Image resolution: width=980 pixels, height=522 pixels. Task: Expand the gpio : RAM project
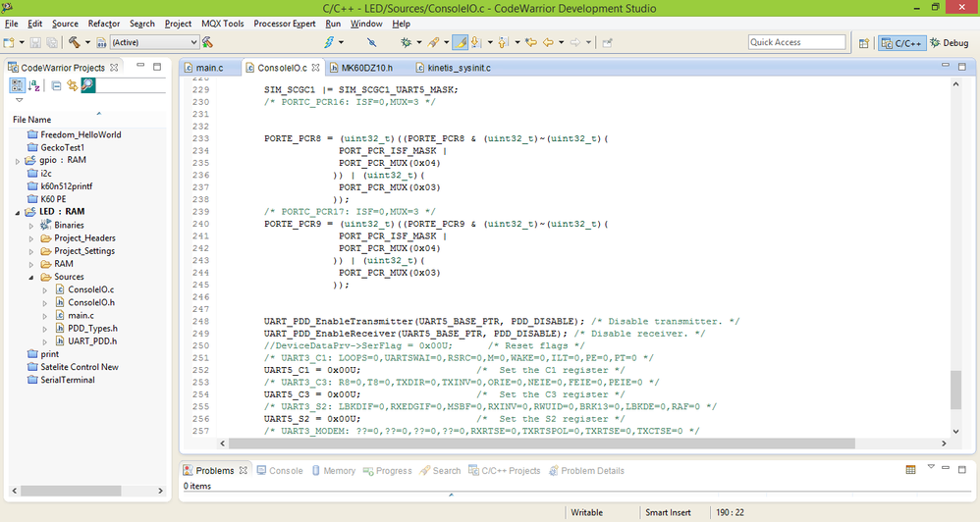(18, 161)
